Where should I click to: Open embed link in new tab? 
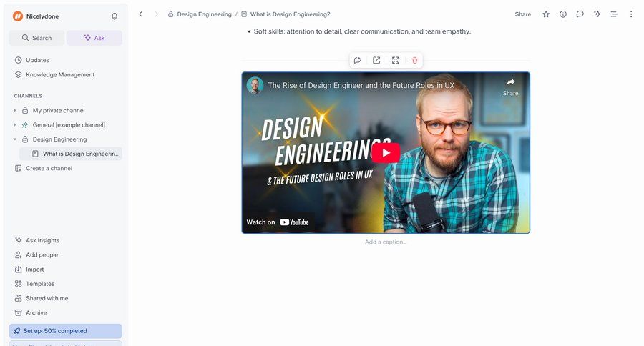[376, 61]
